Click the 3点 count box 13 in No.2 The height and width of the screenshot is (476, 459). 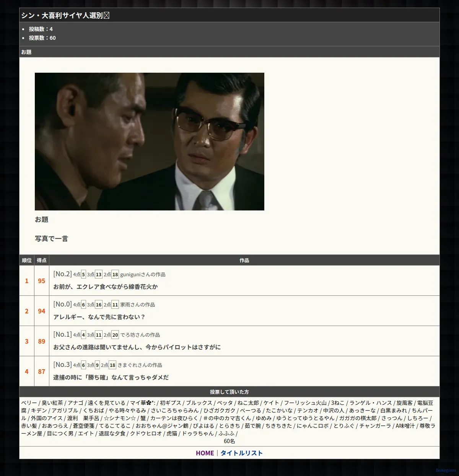click(x=99, y=274)
